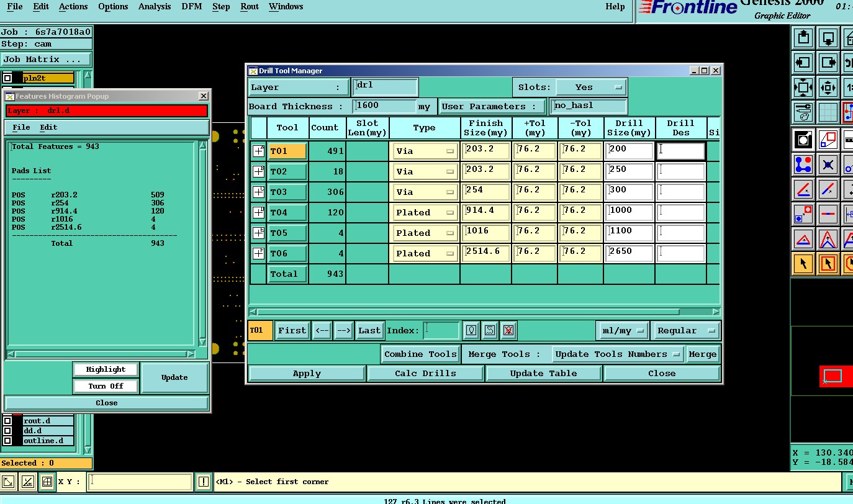
Task: Click the pan right arrow icon
Action: click(828, 63)
